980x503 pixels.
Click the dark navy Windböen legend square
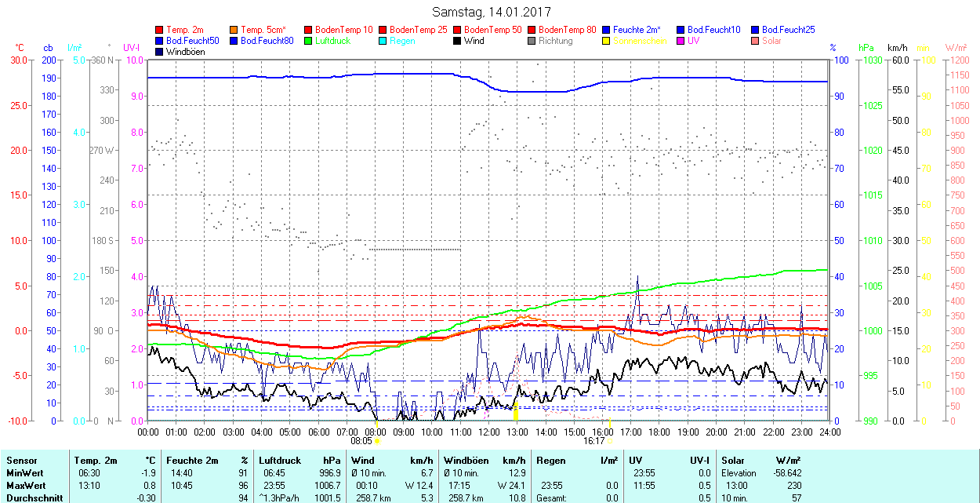tap(160, 52)
